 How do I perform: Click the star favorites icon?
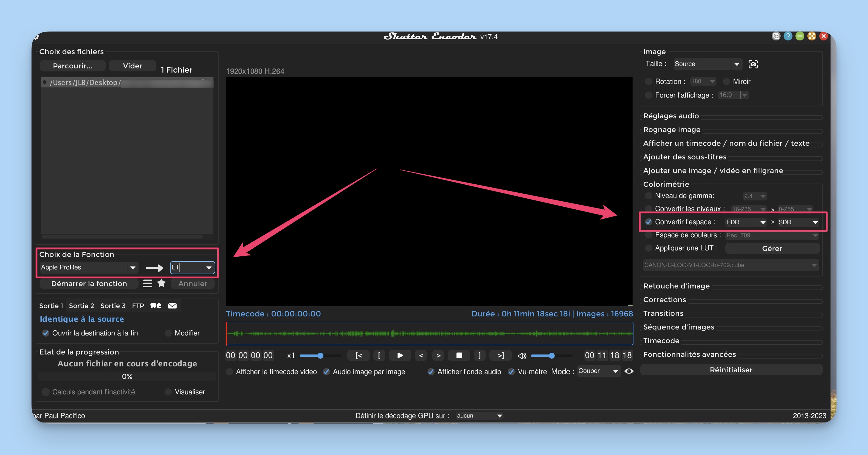pyautogui.click(x=161, y=283)
